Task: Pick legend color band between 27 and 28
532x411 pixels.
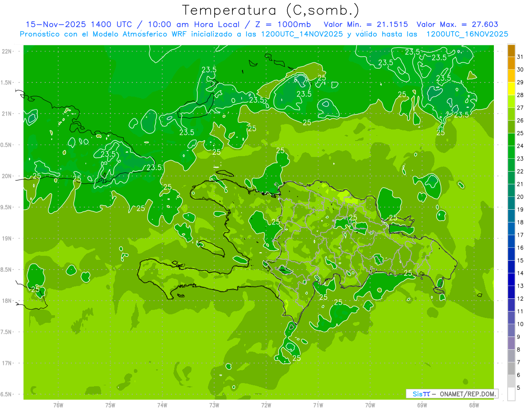Action: coord(511,102)
